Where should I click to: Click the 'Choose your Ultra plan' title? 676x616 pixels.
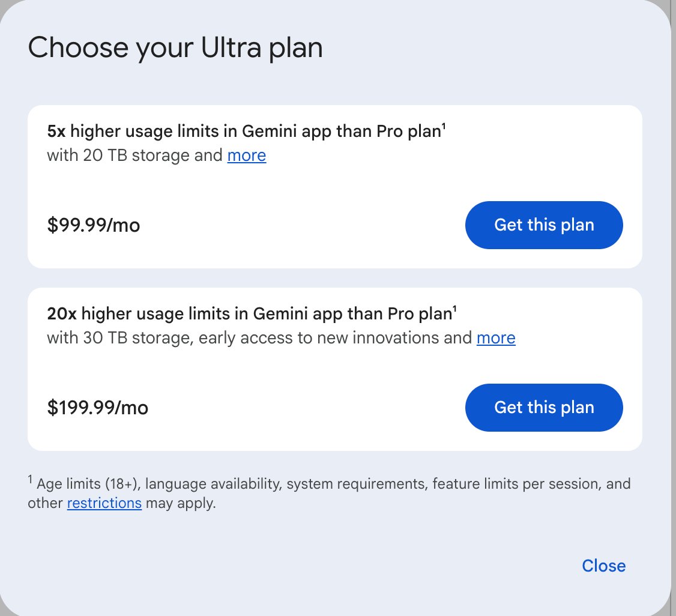click(175, 48)
